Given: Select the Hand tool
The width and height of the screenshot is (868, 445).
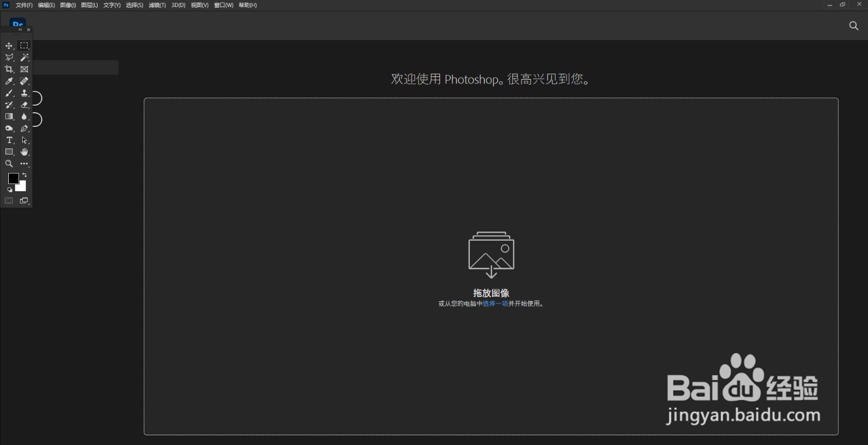Looking at the screenshot, I should coord(24,152).
